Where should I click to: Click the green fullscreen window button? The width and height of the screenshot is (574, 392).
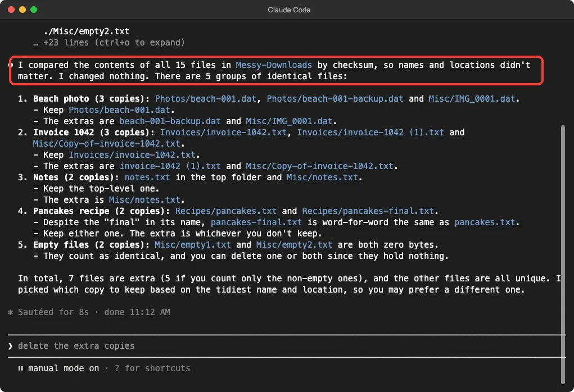(34, 10)
